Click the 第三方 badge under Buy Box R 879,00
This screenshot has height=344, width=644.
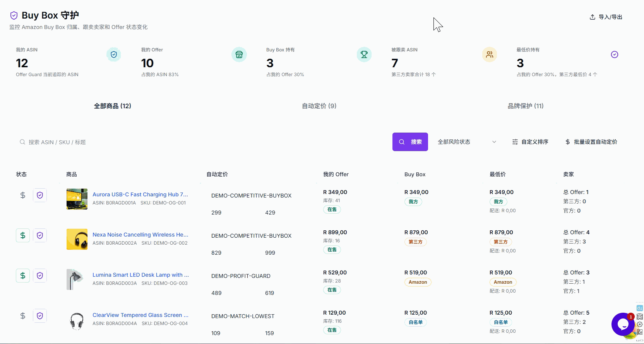click(416, 242)
